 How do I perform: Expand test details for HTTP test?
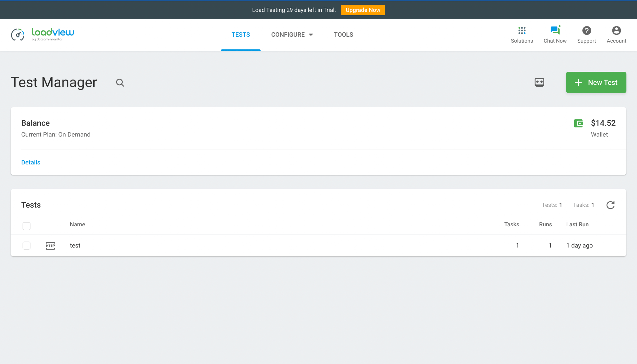(76, 245)
